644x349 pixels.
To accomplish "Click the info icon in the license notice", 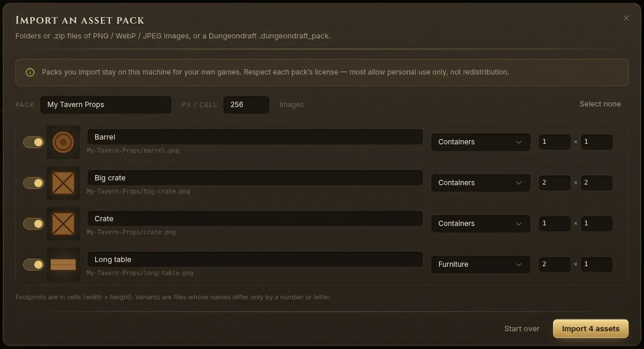I will point(30,72).
